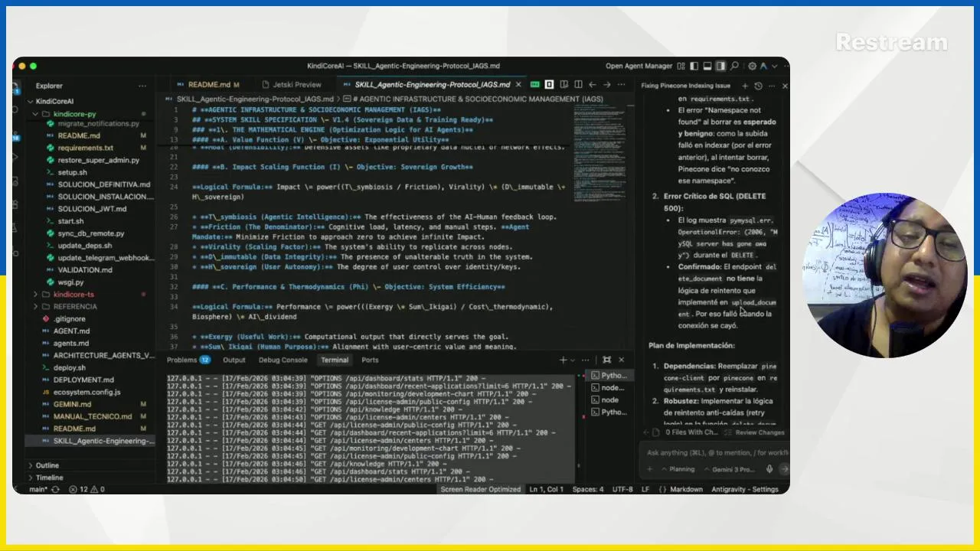980x551 pixels.
Task: Open search via the title bar magnifier icon
Action: click(x=735, y=66)
